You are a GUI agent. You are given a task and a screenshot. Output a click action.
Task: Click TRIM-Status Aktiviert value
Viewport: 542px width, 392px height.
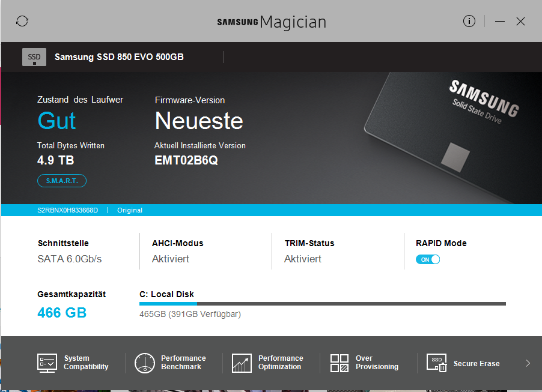[x=303, y=259]
